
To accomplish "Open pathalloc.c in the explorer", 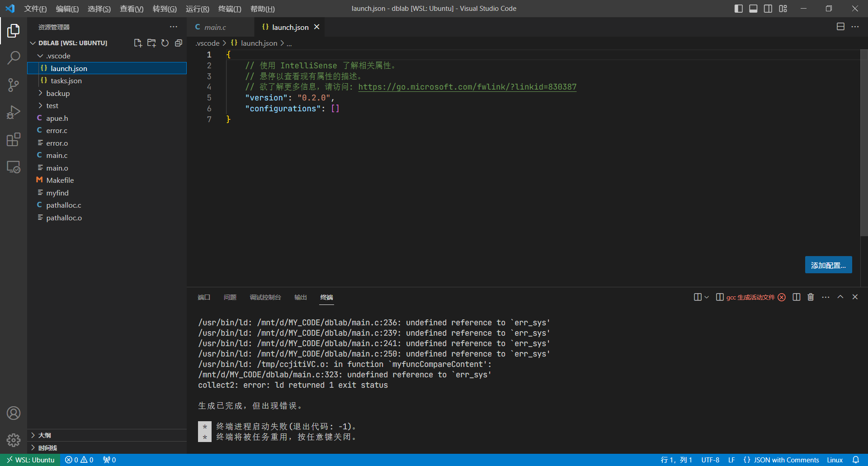I will [107, 205].
